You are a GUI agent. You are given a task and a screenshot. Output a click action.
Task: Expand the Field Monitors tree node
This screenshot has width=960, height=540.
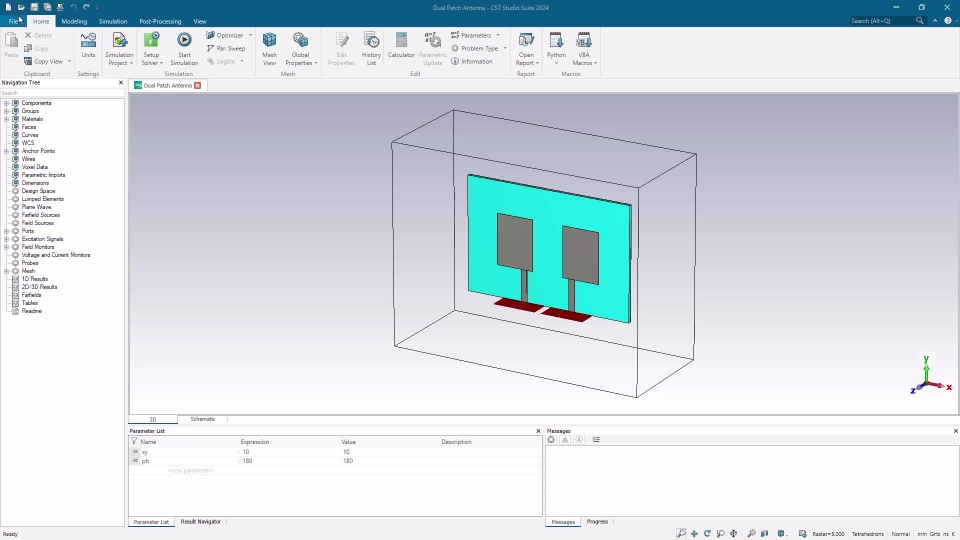6,247
